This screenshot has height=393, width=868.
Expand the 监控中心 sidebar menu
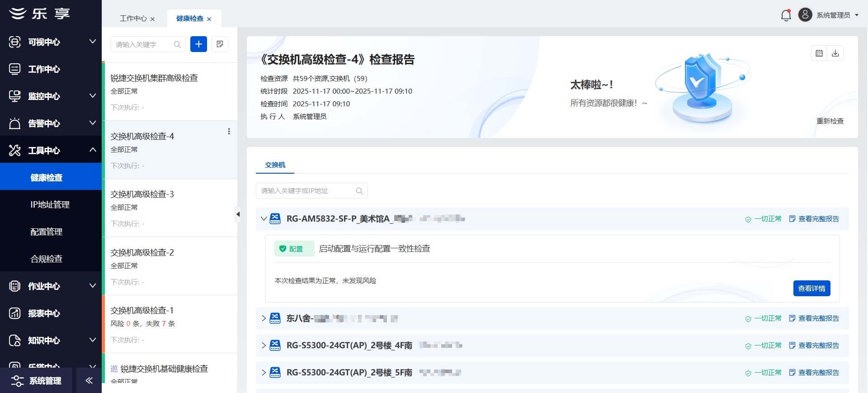pyautogui.click(x=92, y=96)
